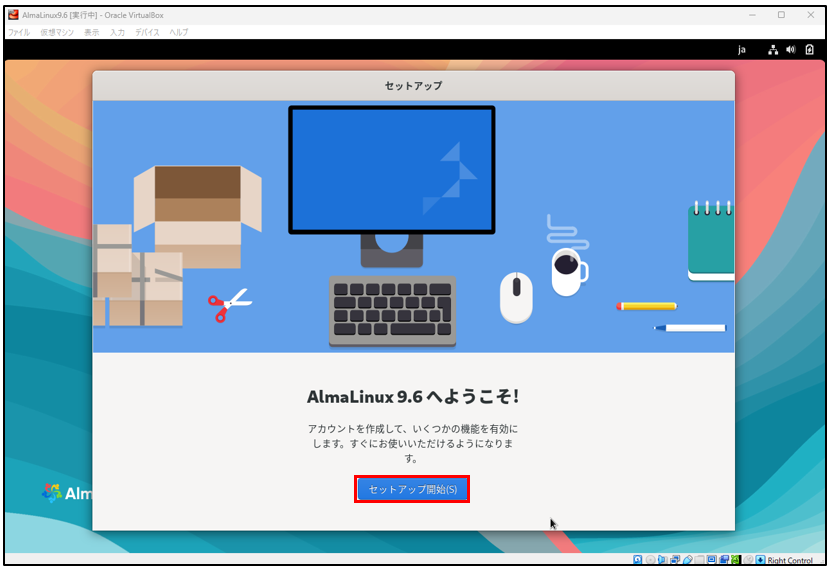Click the hard disk activity status icon

pos(636,560)
